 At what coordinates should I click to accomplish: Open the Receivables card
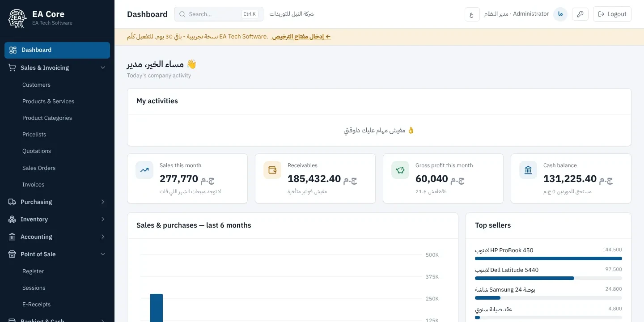pyautogui.click(x=315, y=178)
